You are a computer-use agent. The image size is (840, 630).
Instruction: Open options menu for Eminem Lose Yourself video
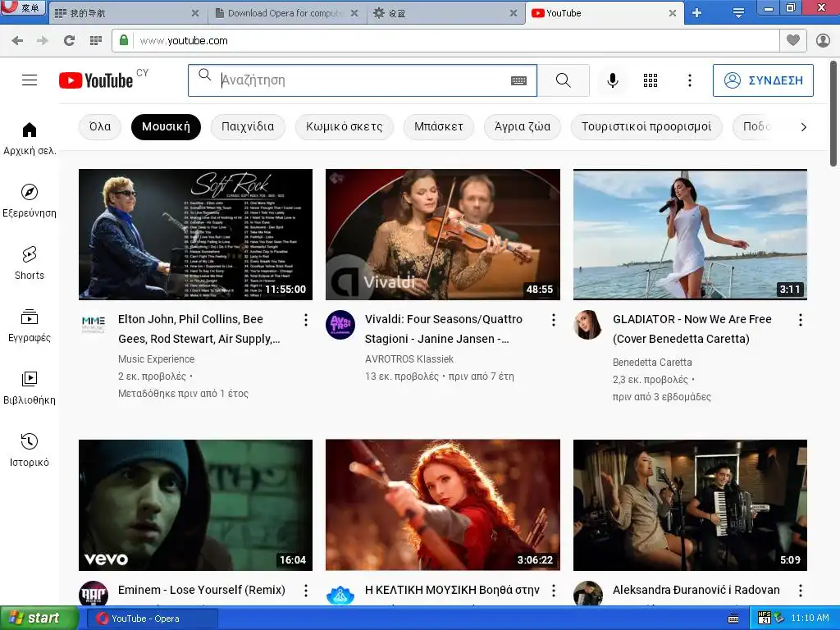(x=306, y=591)
